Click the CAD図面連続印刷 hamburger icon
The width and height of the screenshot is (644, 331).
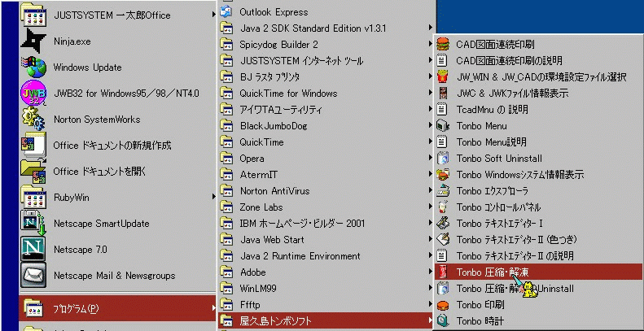(443, 44)
